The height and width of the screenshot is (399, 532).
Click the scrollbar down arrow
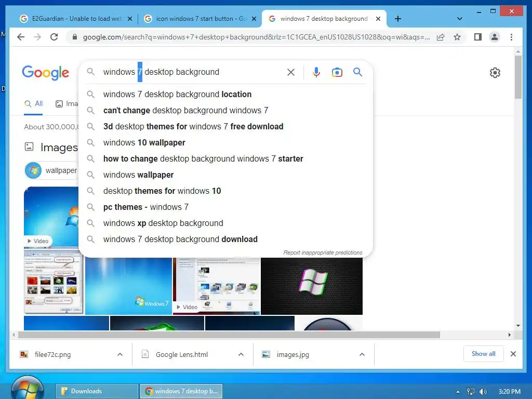click(x=518, y=326)
